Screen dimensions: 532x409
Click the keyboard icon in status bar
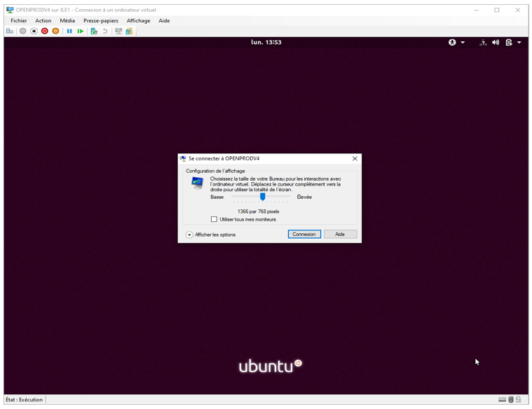pos(503,399)
